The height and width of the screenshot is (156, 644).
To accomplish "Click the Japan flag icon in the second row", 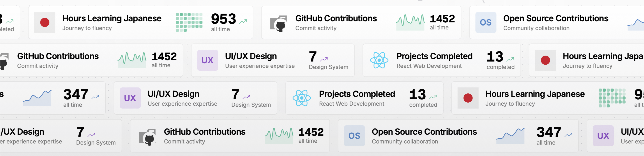I will (545, 60).
